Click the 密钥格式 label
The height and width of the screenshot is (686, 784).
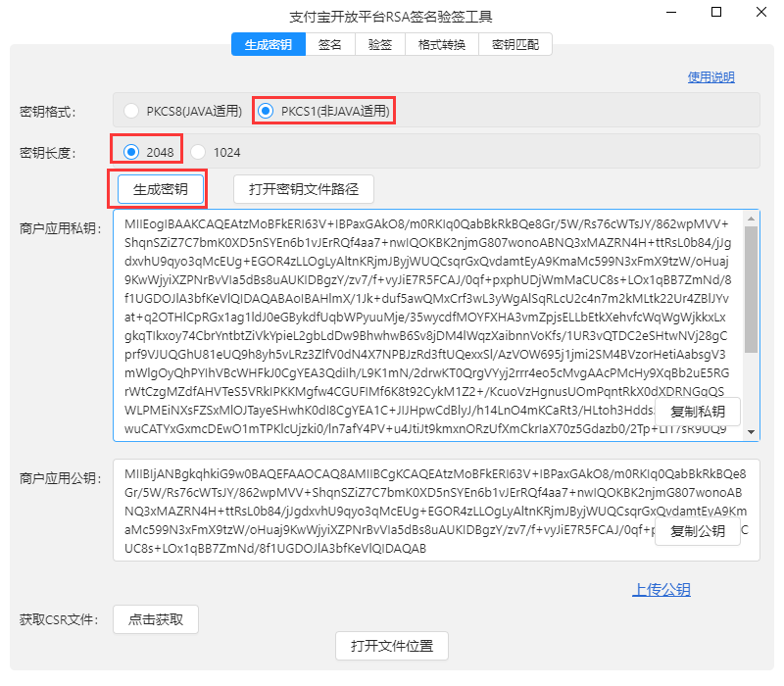pos(47,111)
